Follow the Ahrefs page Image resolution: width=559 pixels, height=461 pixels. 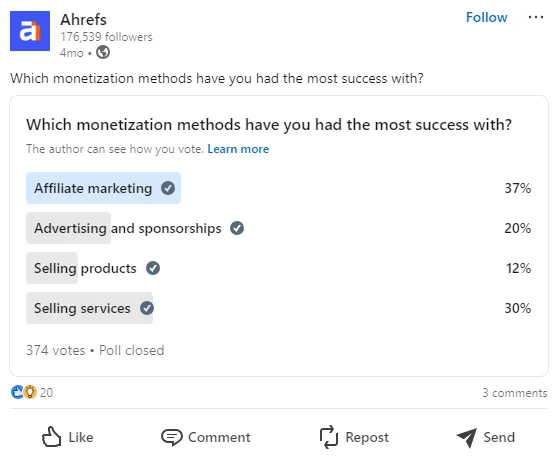[487, 17]
